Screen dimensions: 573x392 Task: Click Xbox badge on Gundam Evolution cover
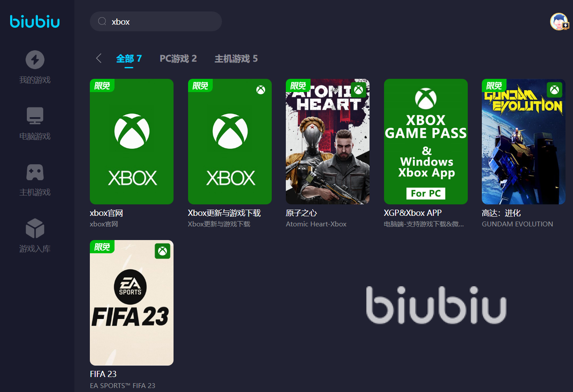coord(555,90)
